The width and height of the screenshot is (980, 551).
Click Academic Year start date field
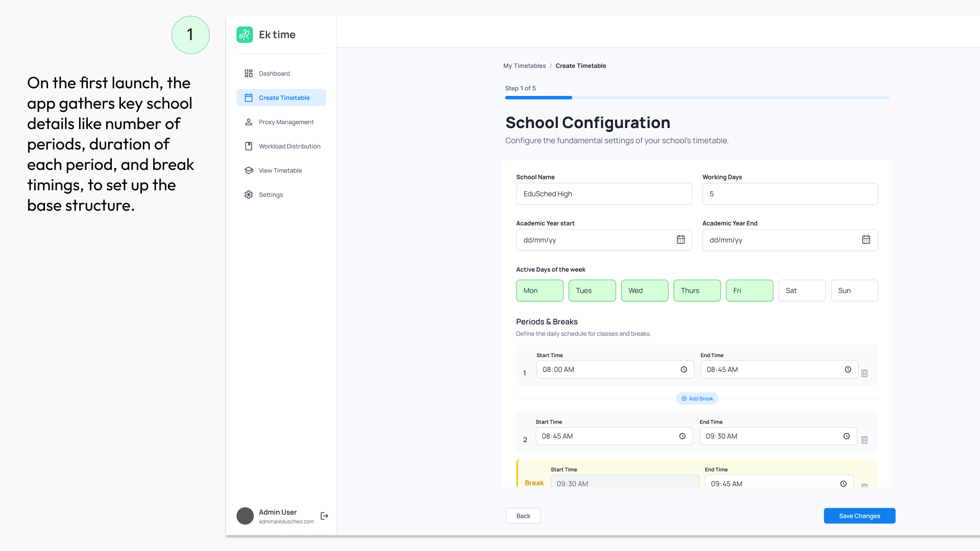click(604, 240)
